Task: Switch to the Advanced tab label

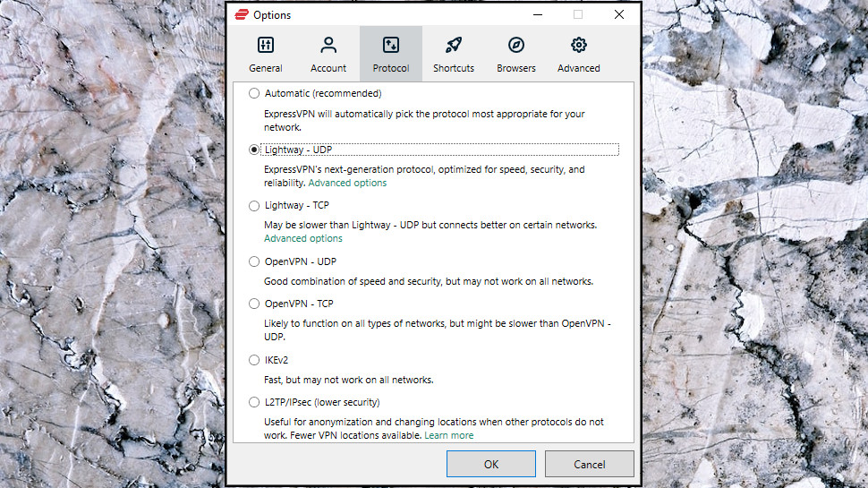Action: tap(578, 68)
